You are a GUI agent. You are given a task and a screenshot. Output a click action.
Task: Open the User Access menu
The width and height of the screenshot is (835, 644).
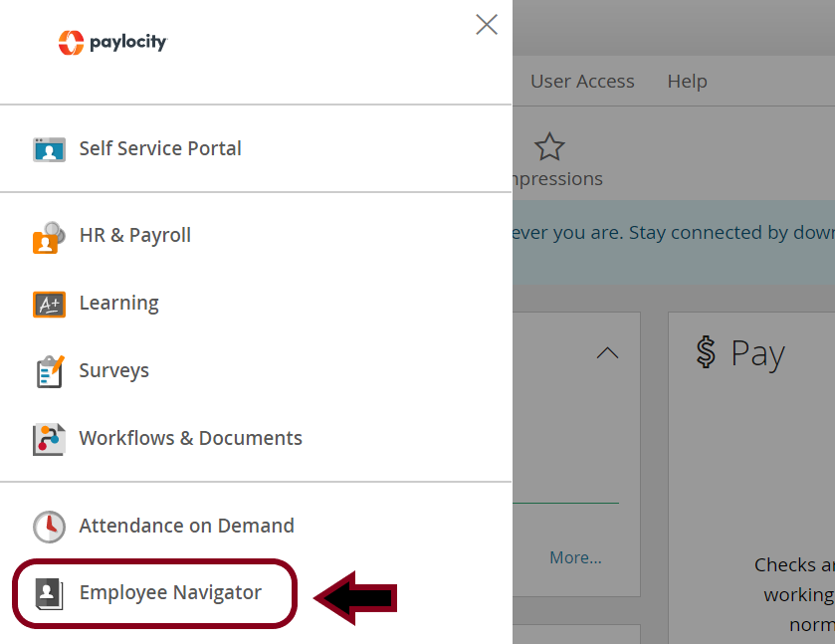coord(582,81)
